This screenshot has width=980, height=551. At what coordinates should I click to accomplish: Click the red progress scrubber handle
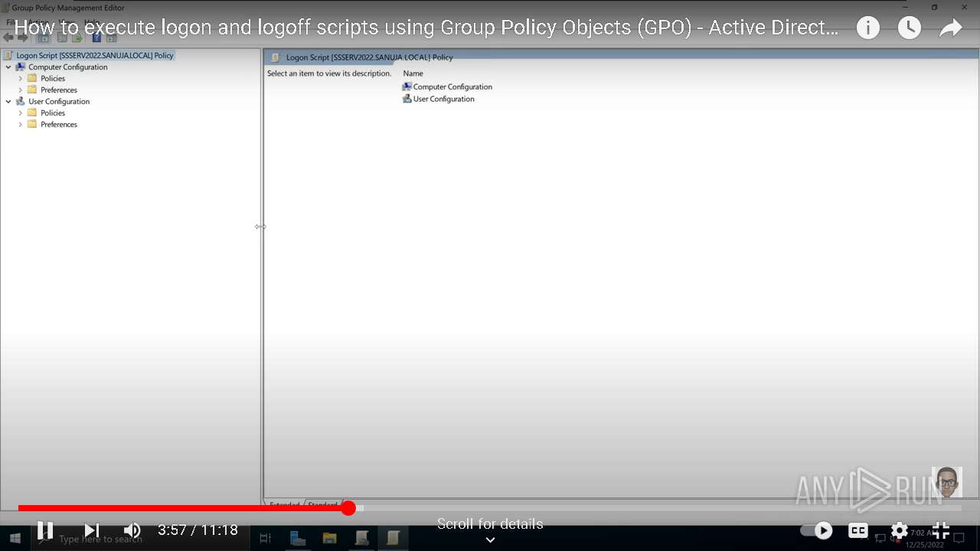(x=348, y=508)
